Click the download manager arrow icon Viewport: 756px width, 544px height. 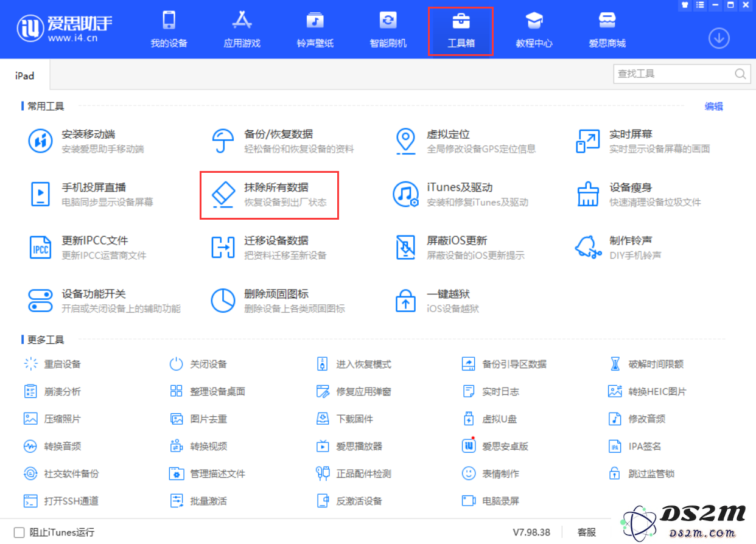click(719, 38)
